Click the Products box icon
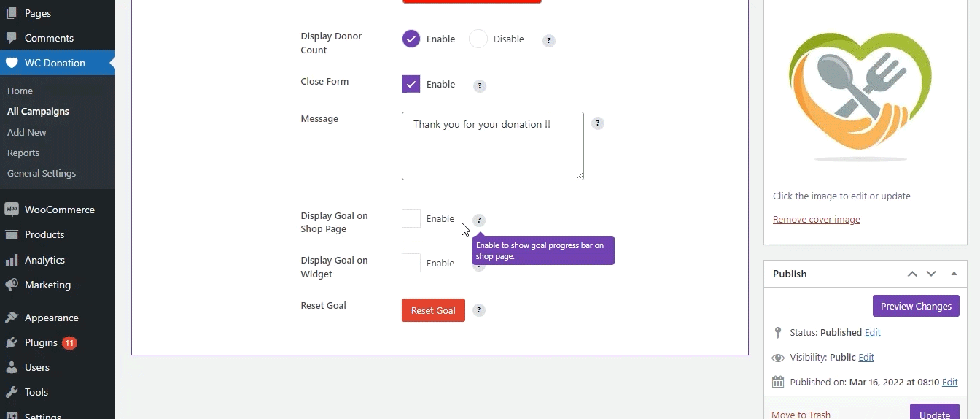Screen dimensions: 980x419 tap(12, 234)
